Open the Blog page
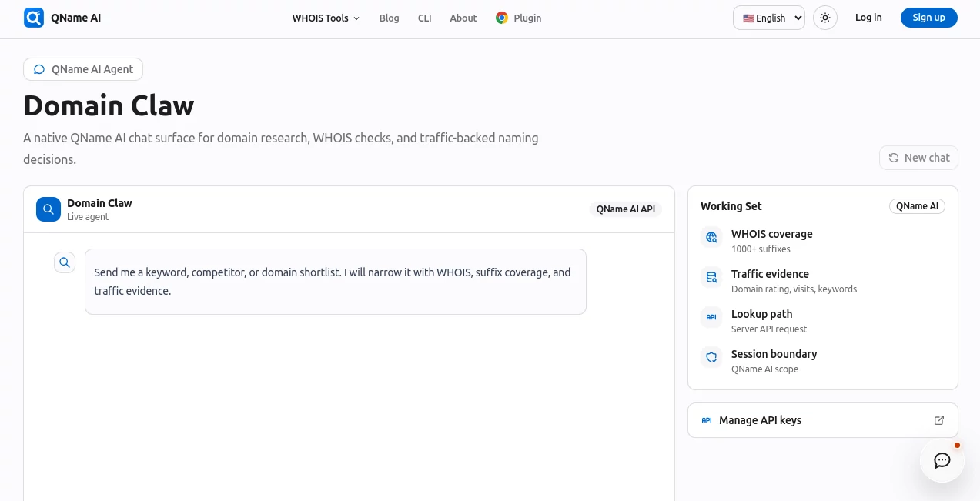 pyautogui.click(x=389, y=18)
